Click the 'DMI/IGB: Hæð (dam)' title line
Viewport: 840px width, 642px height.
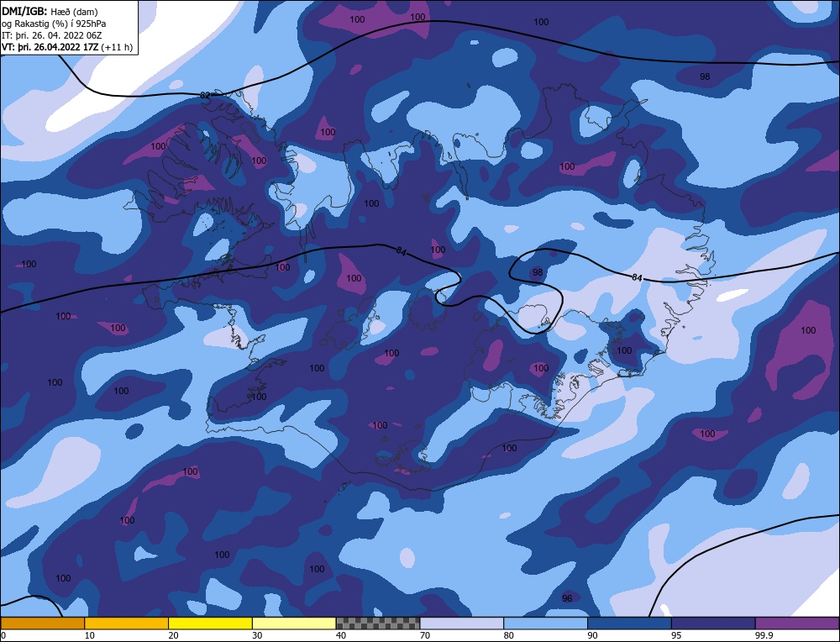50,11
